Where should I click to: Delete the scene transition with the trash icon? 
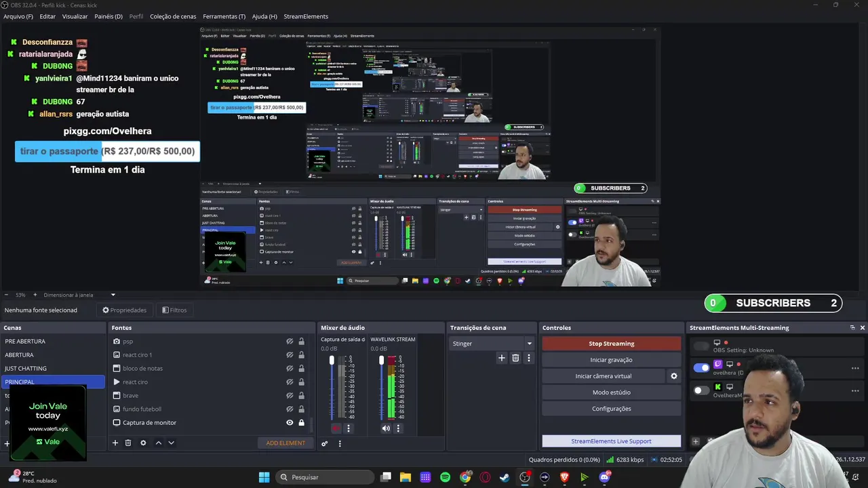pyautogui.click(x=515, y=358)
